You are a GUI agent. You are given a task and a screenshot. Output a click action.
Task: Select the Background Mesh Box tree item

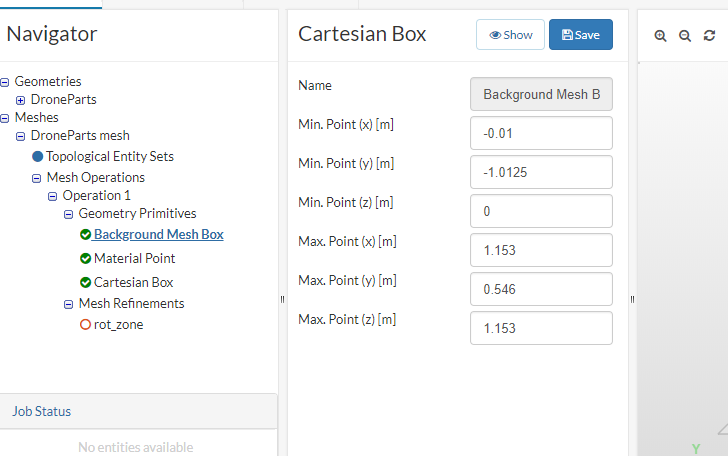pos(158,235)
